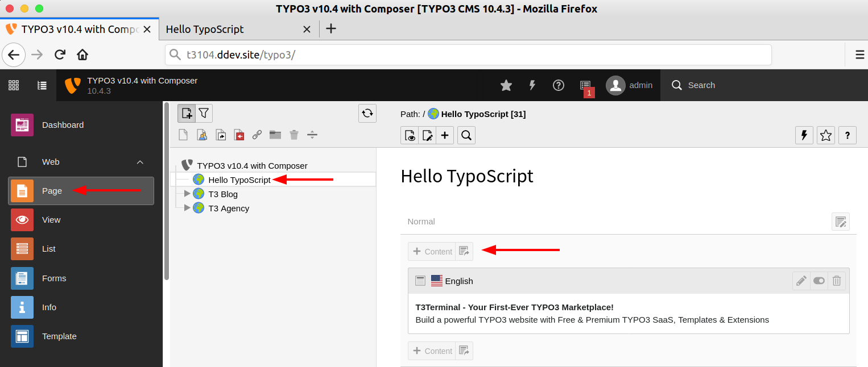Open the page tree filter

(x=204, y=114)
